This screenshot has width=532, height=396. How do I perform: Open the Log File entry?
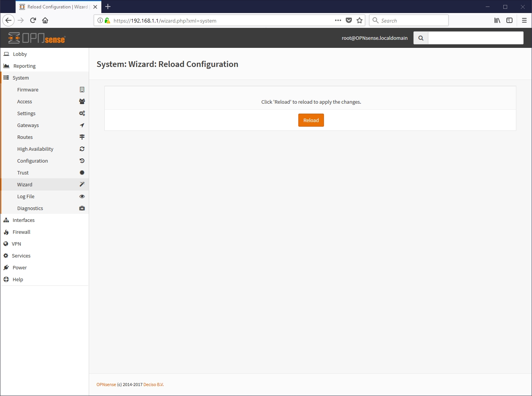point(26,196)
